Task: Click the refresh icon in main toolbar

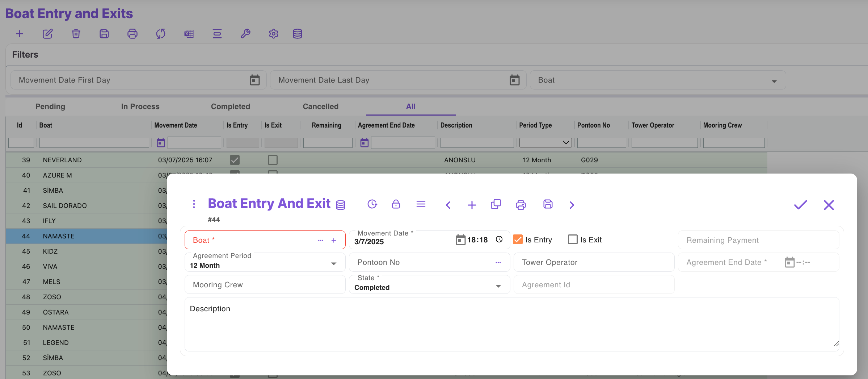Action: pos(161,34)
